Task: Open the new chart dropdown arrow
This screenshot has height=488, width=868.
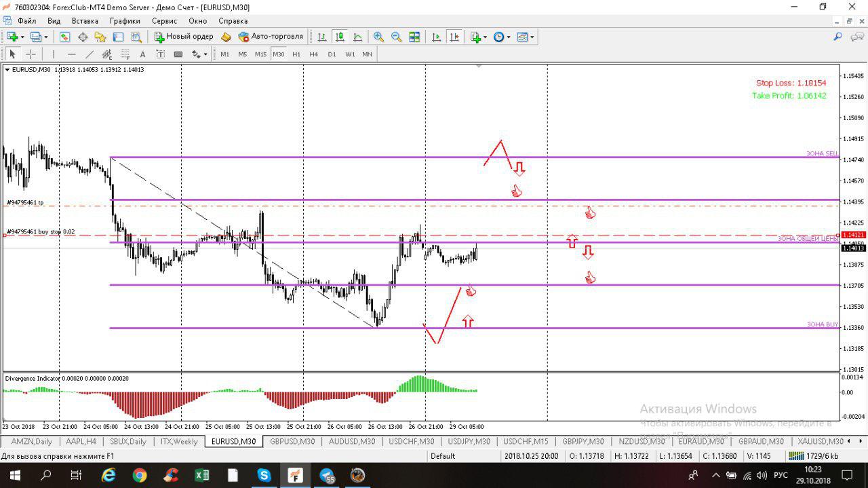Action: [22, 37]
